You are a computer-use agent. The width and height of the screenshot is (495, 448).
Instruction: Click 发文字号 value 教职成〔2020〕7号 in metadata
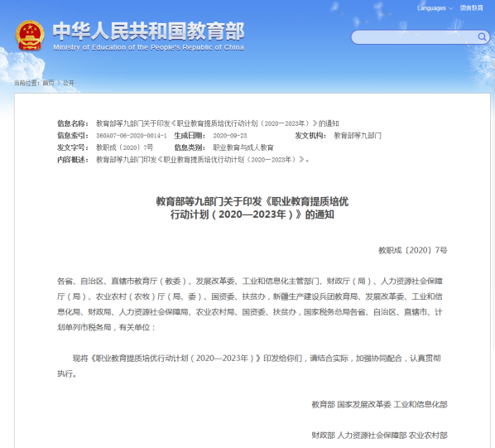point(125,147)
